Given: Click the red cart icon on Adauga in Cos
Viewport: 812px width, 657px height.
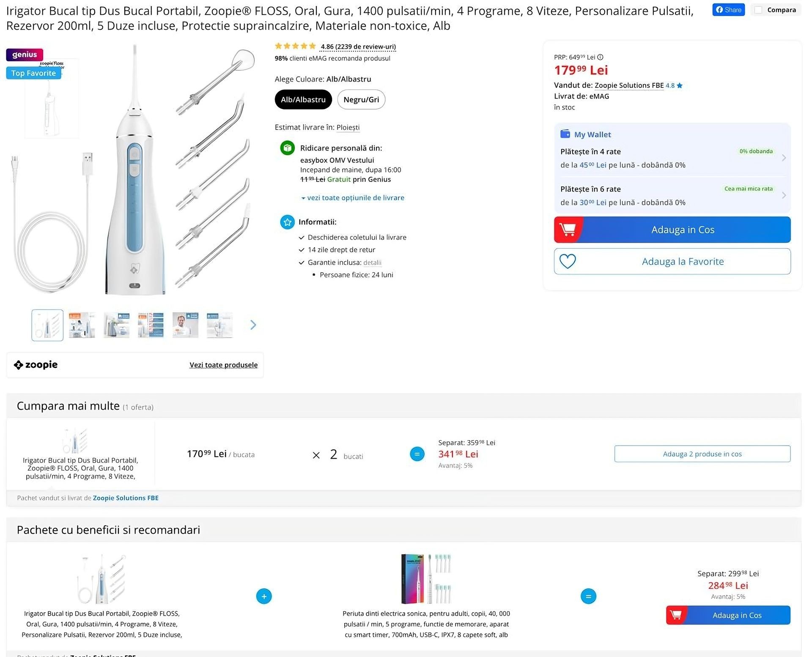Looking at the screenshot, I should (568, 230).
